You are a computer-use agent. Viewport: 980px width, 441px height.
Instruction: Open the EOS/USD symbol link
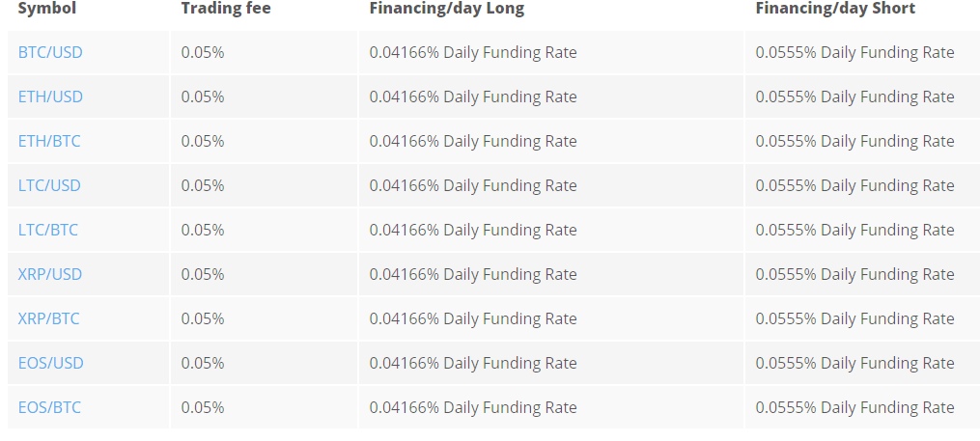pyautogui.click(x=51, y=363)
